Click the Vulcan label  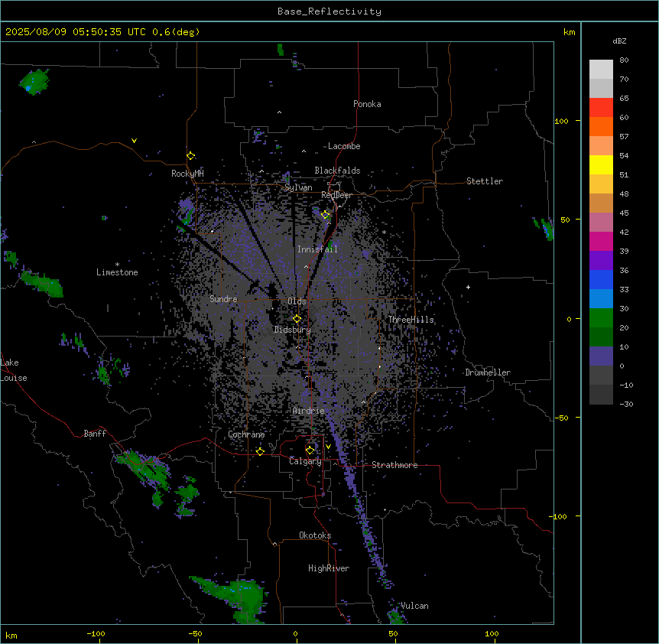pyautogui.click(x=415, y=606)
